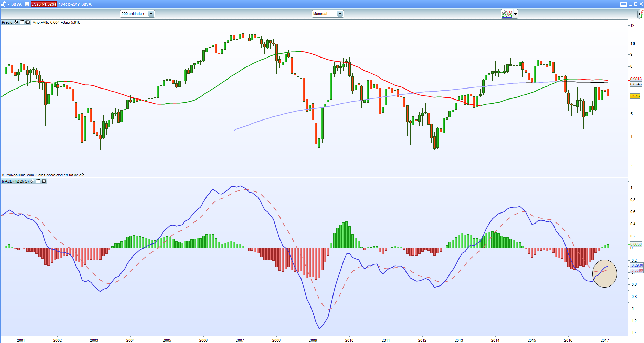Open the candlestick chart style icon
The image size is (644, 343).
coord(3,4)
